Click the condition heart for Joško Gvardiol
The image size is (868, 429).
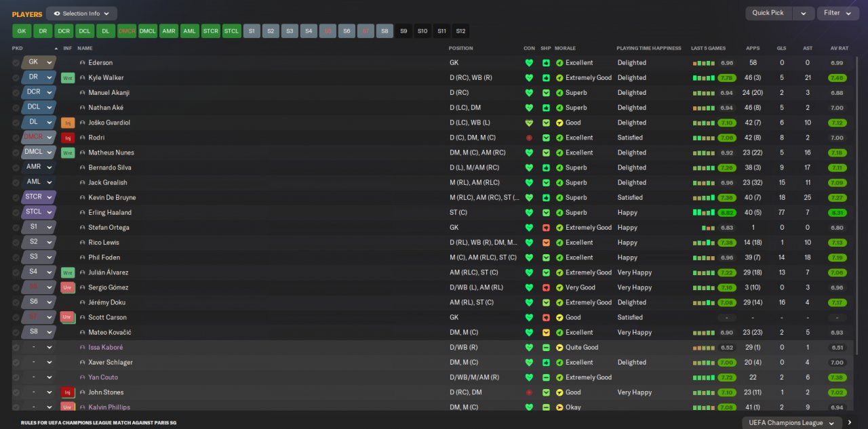[x=529, y=123]
